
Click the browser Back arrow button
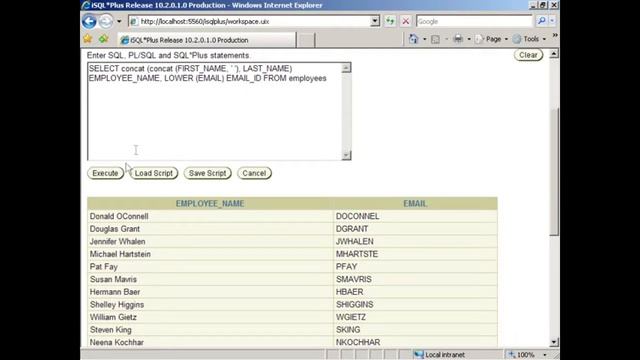[89, 21]
